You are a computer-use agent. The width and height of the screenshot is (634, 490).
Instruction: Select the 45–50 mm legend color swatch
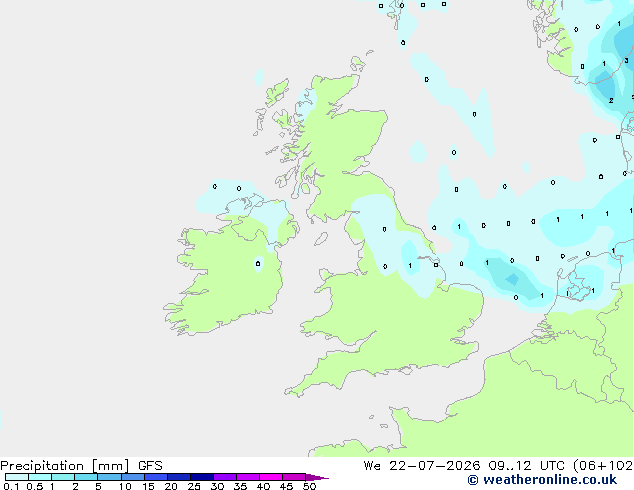click(294, 477)
